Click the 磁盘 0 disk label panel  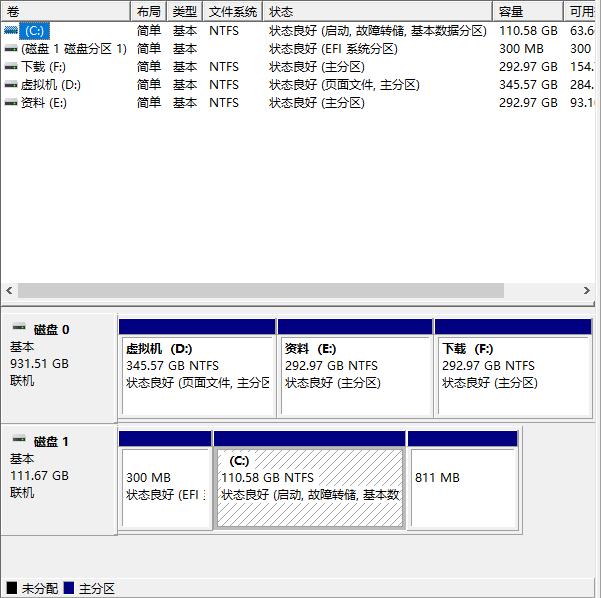(x=59, y=368)
